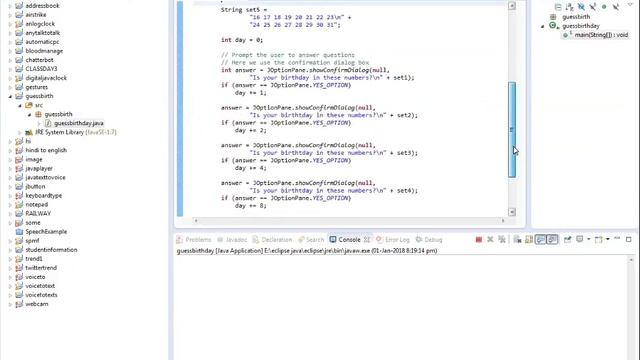Click the JRE System Library jar icon
This screenshot has width=640, height=360.
(29, 132)
